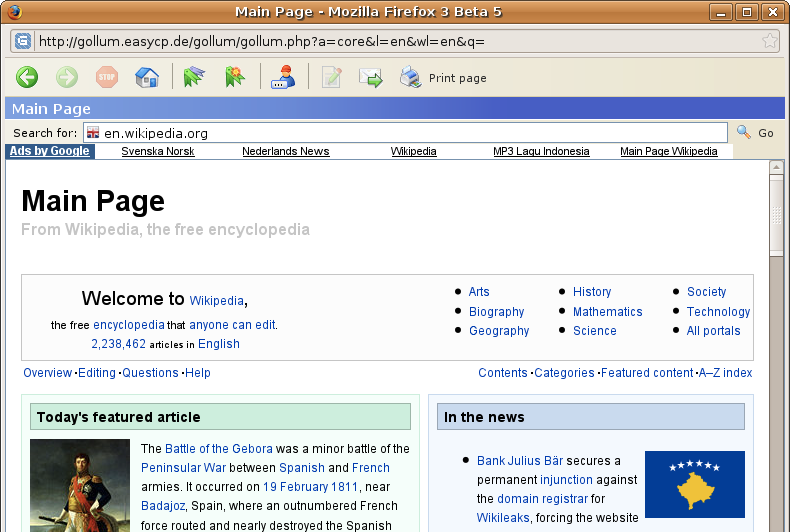Open the Bank Julius Bär news link
Viewport: 790px width, 532px height.
520,461
